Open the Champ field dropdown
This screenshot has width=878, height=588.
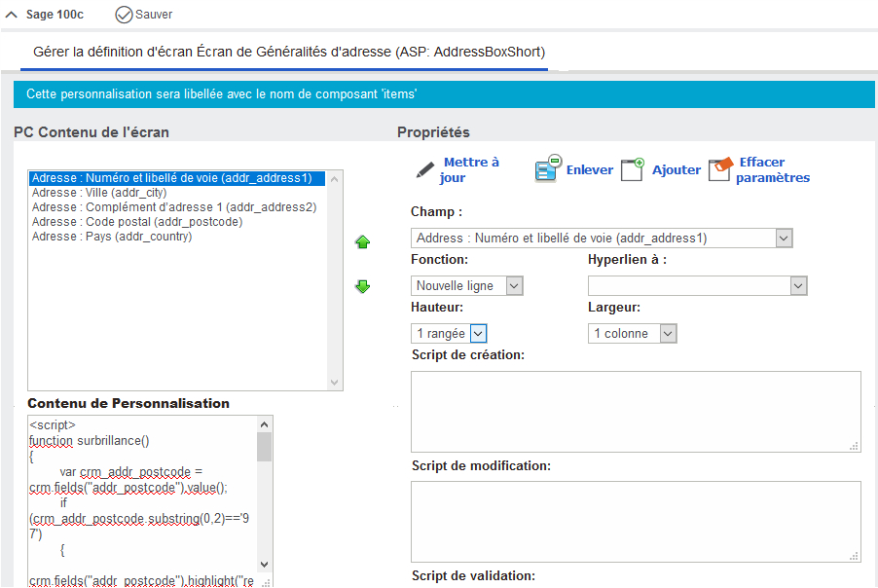tap(784, 239)
